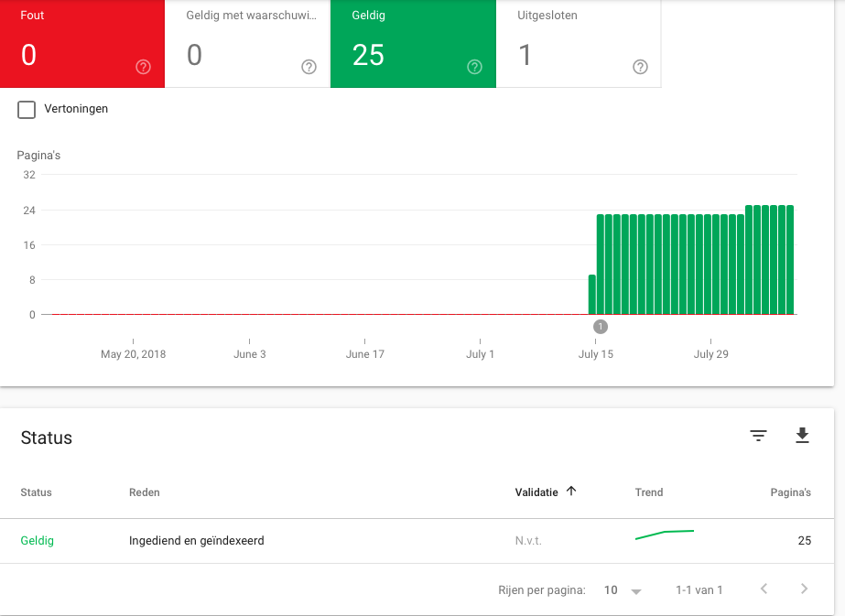
Task: Click the Trend column header
Action: 649,492
